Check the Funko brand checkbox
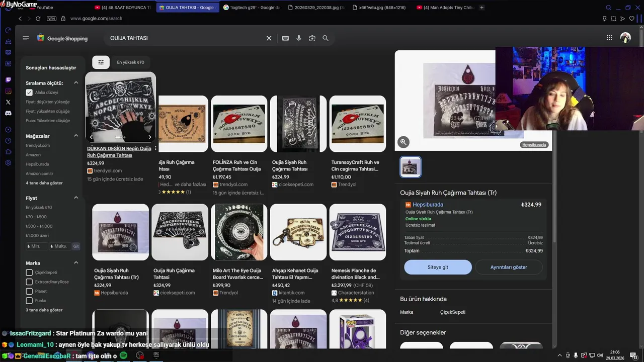The image size is (644, 362). (29, 301)
